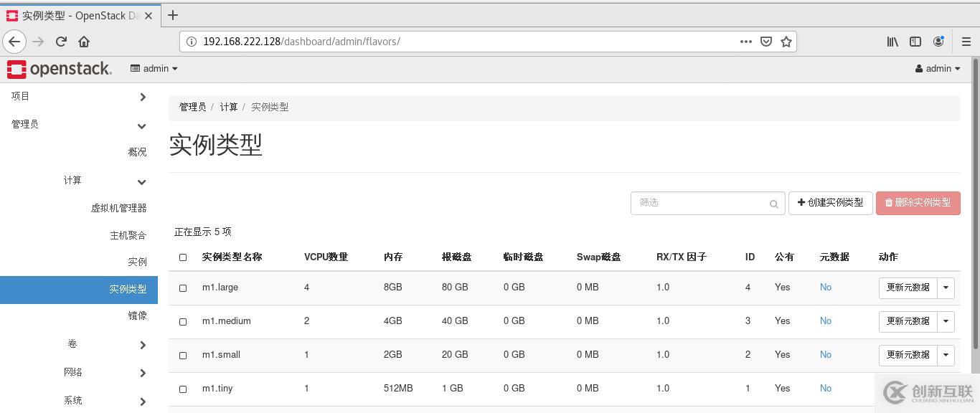Click the plus icon on 创建实例类型 button
The image size is (980, 413).
point(801,203)
